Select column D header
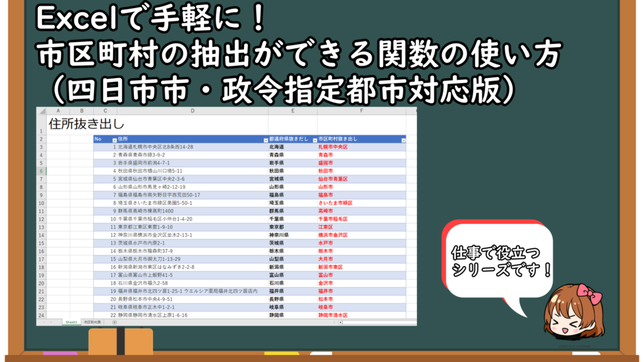Viewport: 644px width, 362px height. coord(192,111)
